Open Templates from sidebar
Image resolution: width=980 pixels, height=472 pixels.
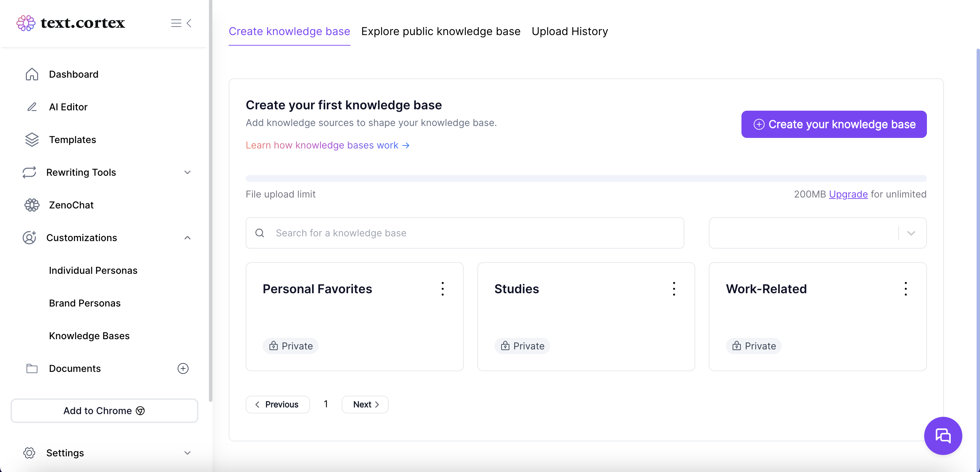73,140
